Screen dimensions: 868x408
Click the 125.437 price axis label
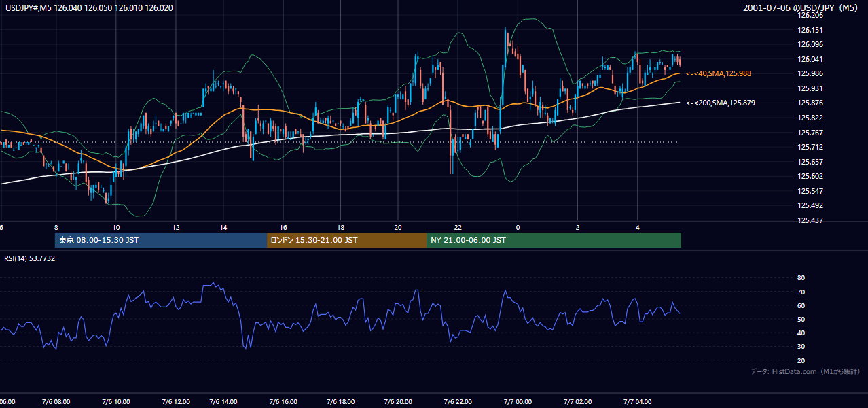pyautogui.click(x=811, y=220)
